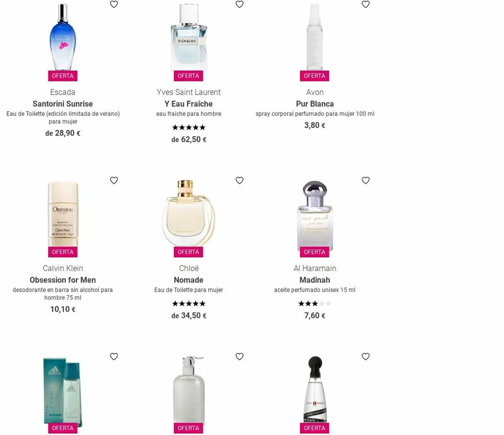Image resolution: width=504 pixels, height=435 pixels.
Task: Click the Nomade product title
Action: [x=188, y=280]
